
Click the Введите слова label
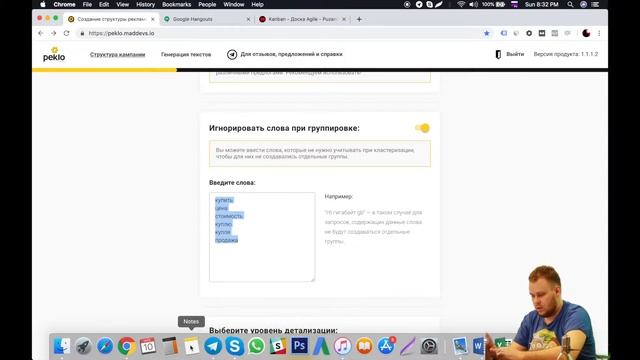click(x=232, y=182)
